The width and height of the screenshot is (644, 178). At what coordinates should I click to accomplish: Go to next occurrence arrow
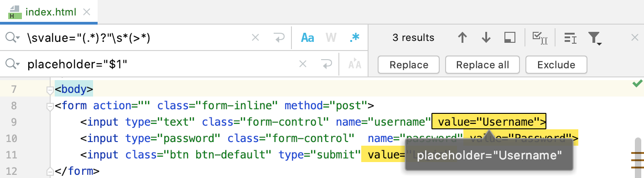pos(486,38)
